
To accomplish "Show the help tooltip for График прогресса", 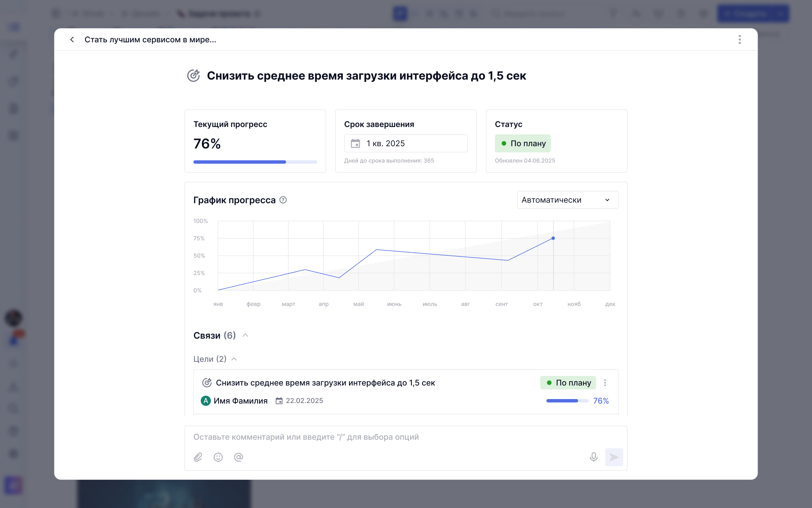I will (x=283, y=200).
